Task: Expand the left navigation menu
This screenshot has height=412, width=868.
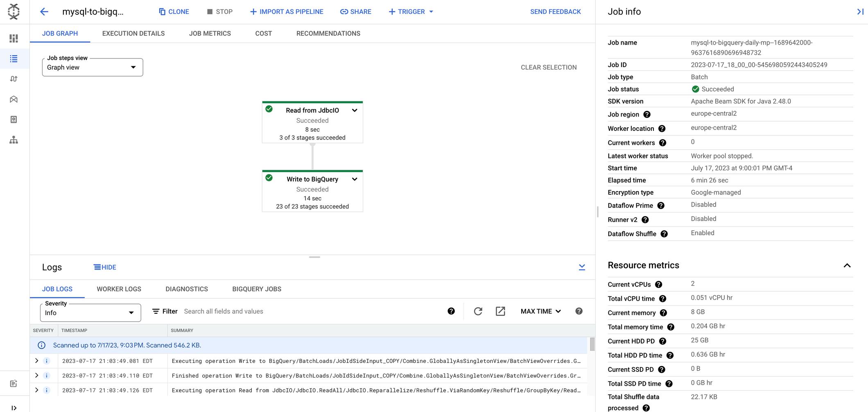Action: click(x=14, y=408)
